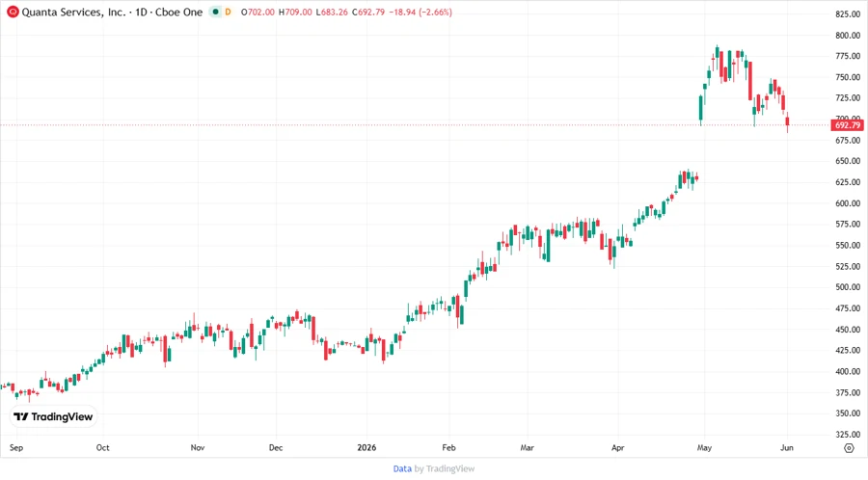
Task: Click the 775.00 price axis label
Action: 848,56
